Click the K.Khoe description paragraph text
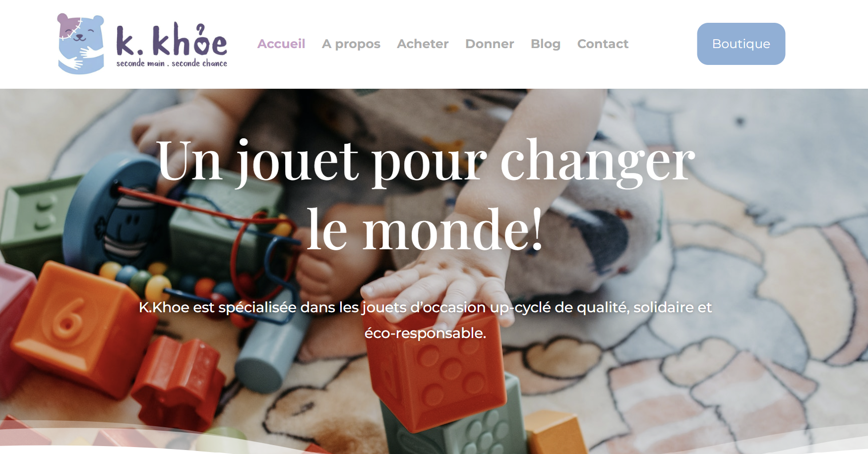Viewport: 868px width, 454px height. point(426,320)
